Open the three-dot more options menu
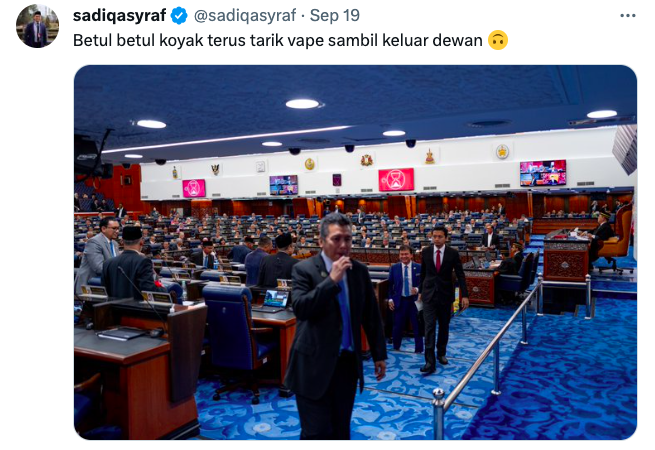 click(x=627, y=16)
